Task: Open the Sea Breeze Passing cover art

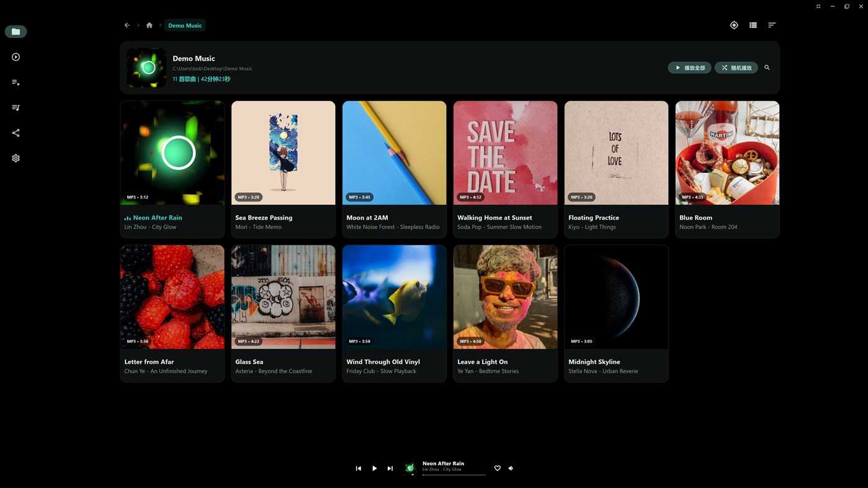Action: pyautogui.click(x=284, y=153)
